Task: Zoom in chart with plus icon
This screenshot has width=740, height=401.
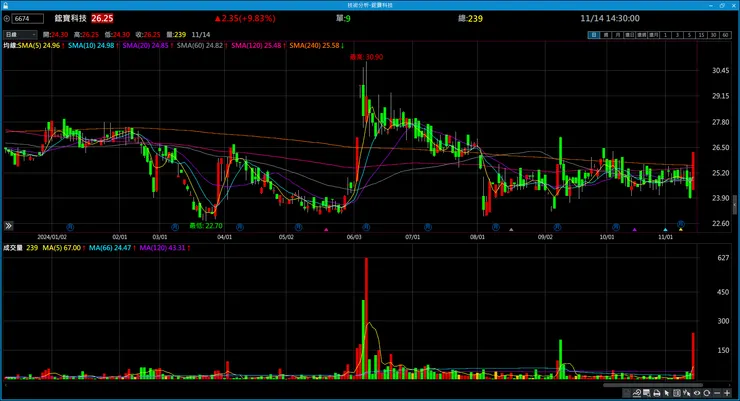Action: pyautogui.click(x=727, y=393)
